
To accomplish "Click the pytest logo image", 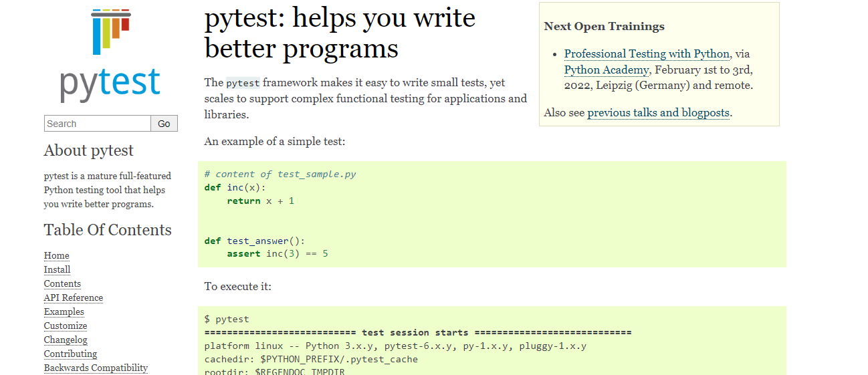I will pos(111,56).
